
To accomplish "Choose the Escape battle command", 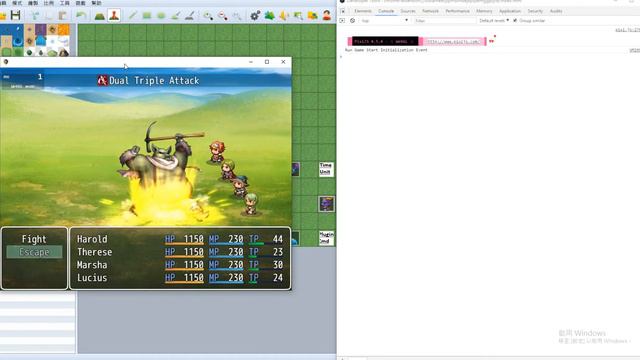I will (x=34, y=252).
